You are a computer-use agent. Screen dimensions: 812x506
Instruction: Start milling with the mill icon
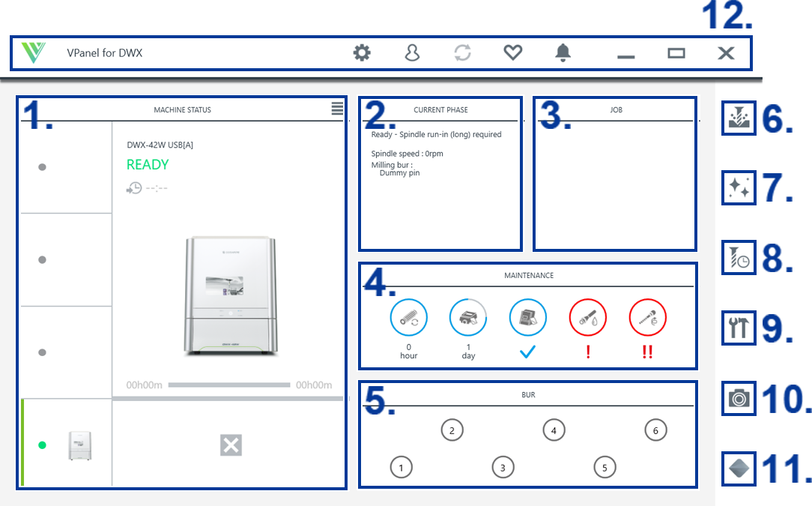(739, 118)
